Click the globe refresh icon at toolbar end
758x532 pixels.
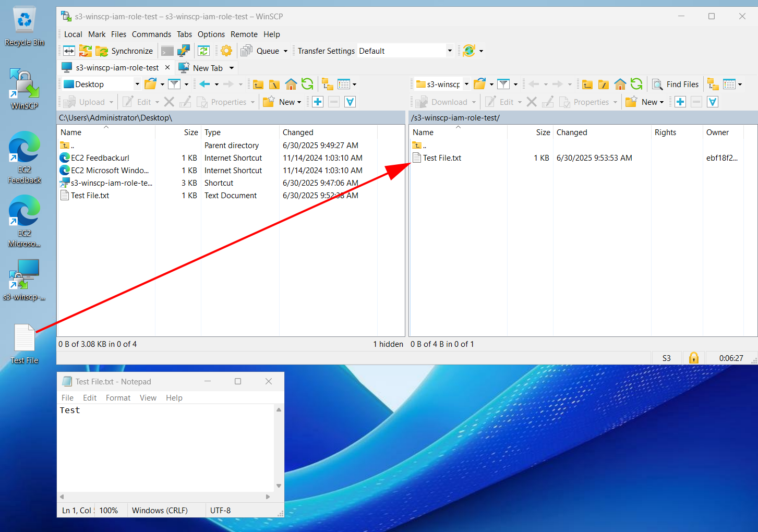point(469,51)
